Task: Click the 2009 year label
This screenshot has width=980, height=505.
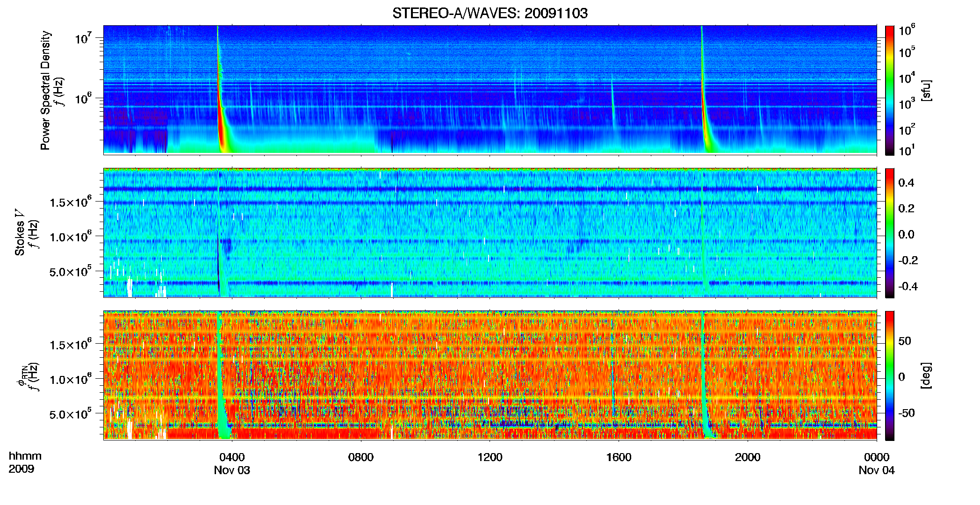Action: click(22, 469)
